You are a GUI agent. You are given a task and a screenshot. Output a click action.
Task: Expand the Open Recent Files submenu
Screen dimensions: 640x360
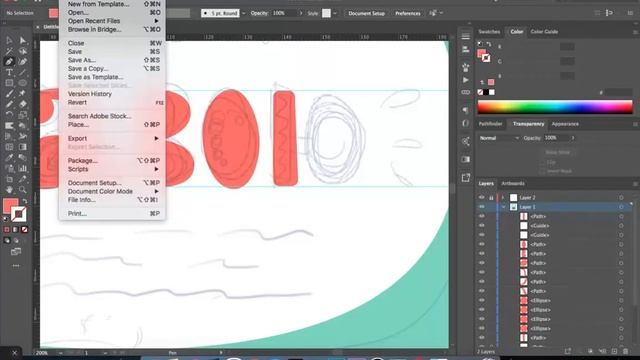[113, 21]
